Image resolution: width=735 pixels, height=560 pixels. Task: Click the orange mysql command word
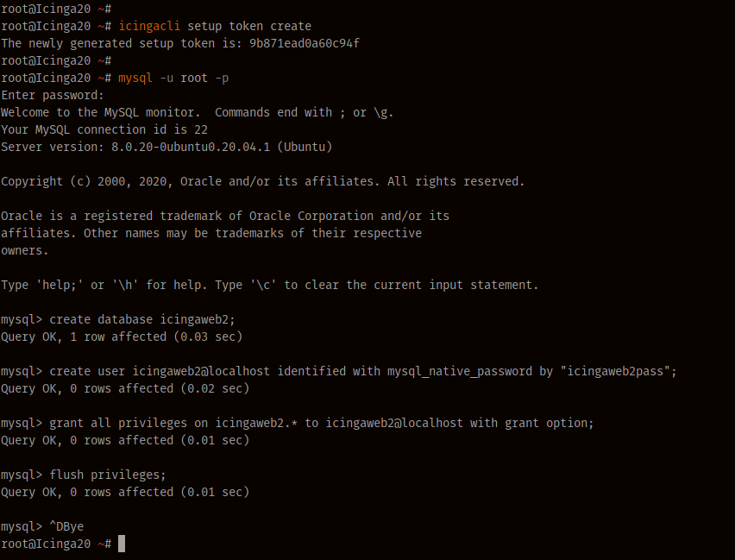click(135, 78)
